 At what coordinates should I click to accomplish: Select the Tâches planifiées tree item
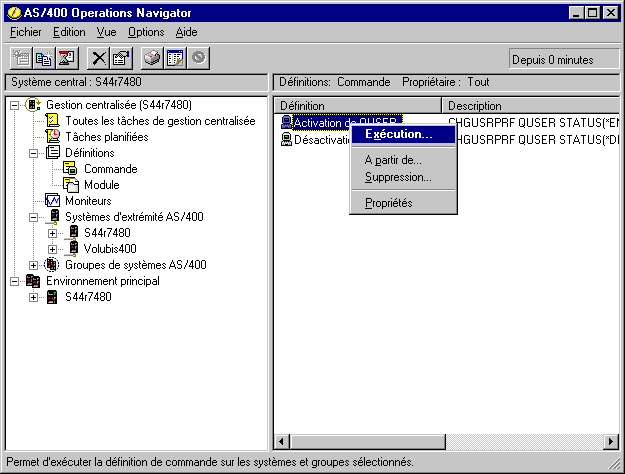tap(107, 137)
